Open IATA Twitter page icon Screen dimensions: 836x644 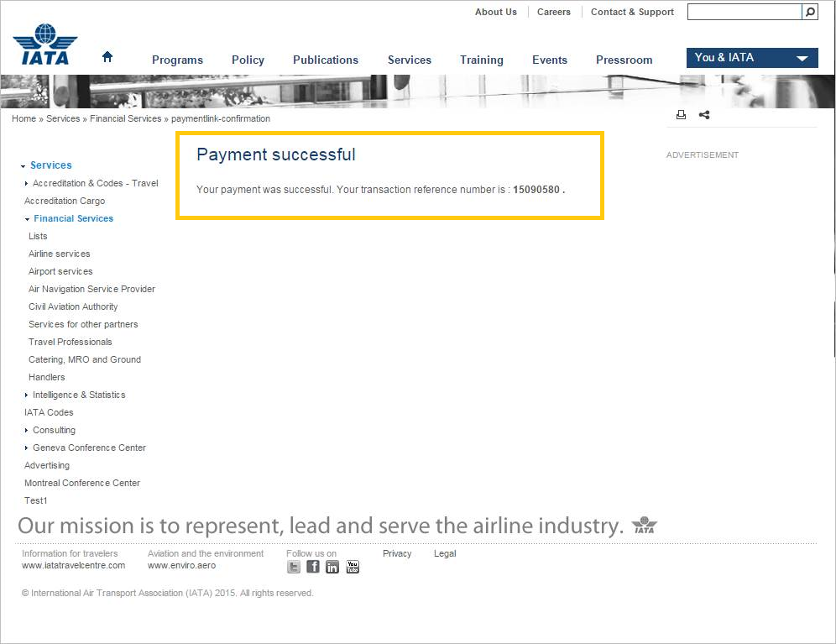click(x=293, y=567)
